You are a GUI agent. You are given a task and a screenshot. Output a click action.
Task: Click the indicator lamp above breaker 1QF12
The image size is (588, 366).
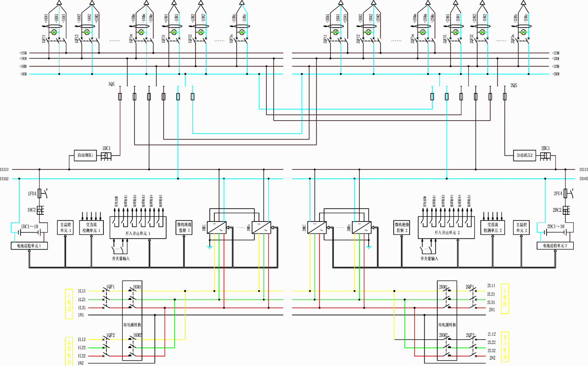point(87,32)
